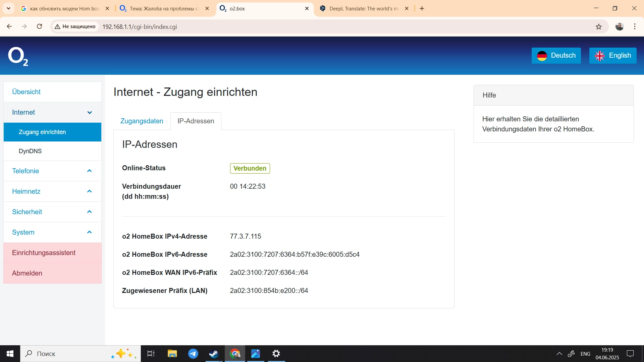Switch the language to English
The width and height of the screenshot is (644, 362).
pos(612,56)
